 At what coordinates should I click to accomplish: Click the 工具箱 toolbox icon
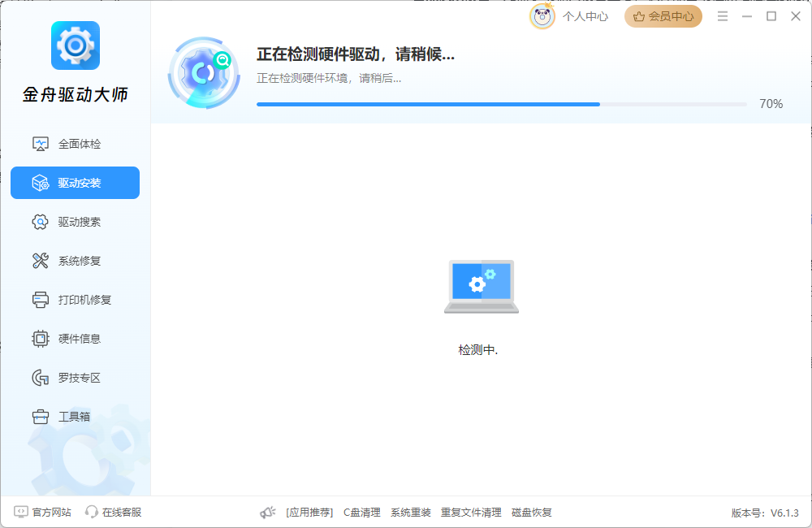41,417
